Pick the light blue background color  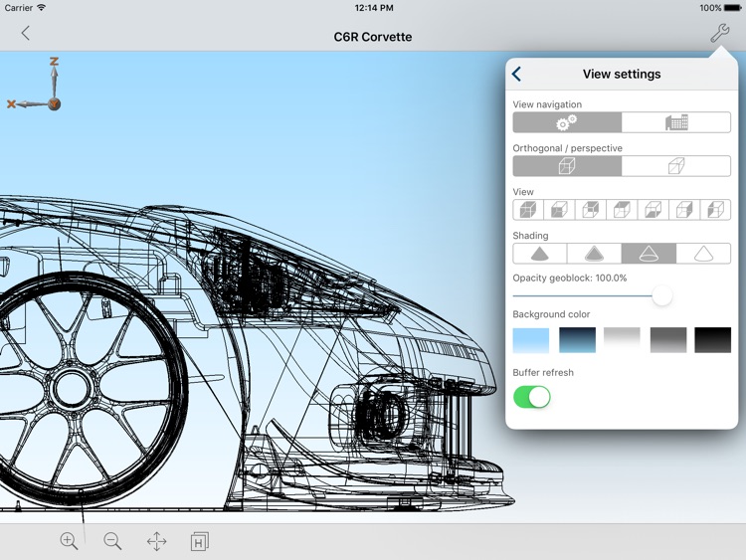531,340
